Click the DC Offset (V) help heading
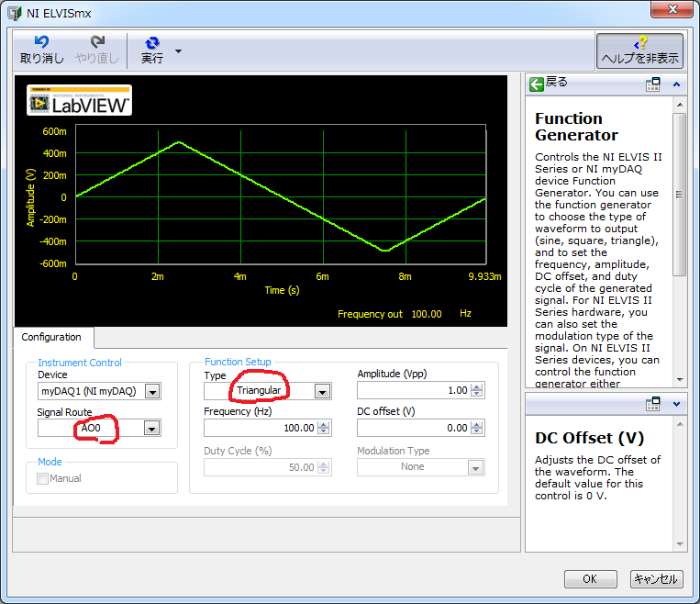700x604 pixels. [589, 438]
